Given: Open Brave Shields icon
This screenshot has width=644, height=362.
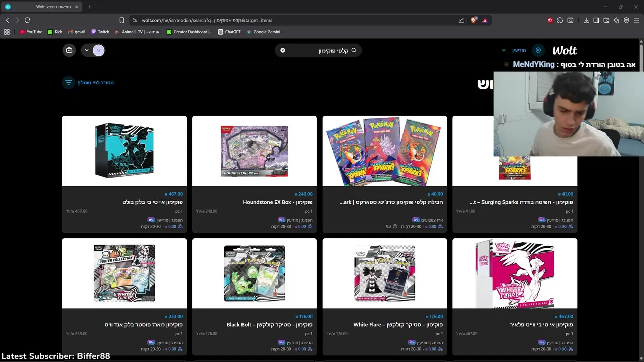Looking at the screenshot, I should click(474, 20).
